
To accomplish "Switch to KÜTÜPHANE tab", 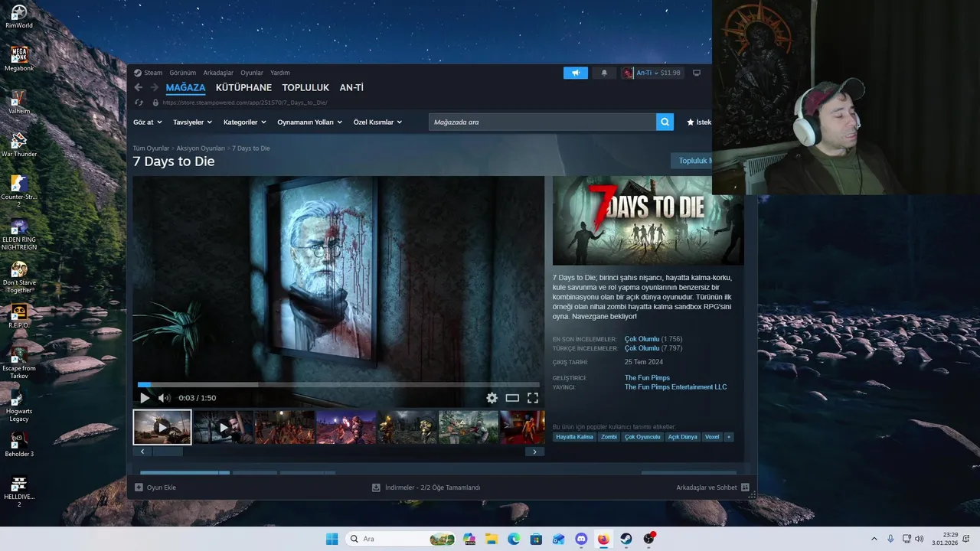I will point(243,88).
